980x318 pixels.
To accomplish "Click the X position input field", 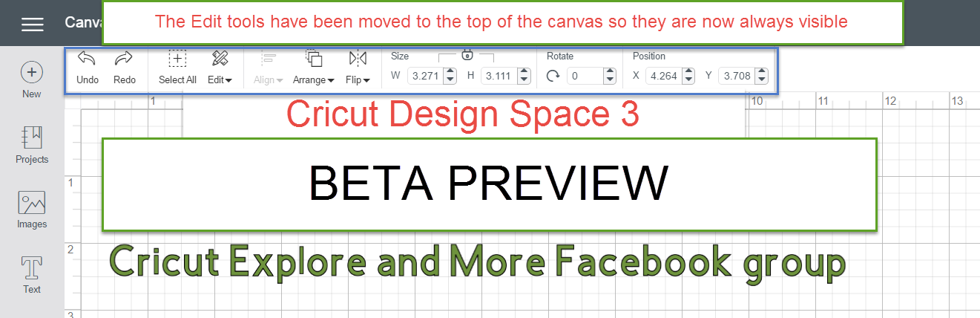I will pos(663,76).
